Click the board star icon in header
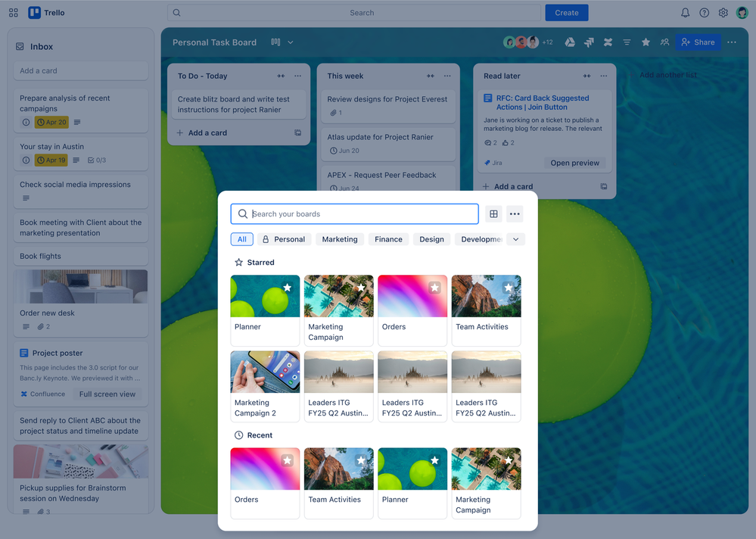Viewport: 756px width, 539px height. [x=646, y=42]
